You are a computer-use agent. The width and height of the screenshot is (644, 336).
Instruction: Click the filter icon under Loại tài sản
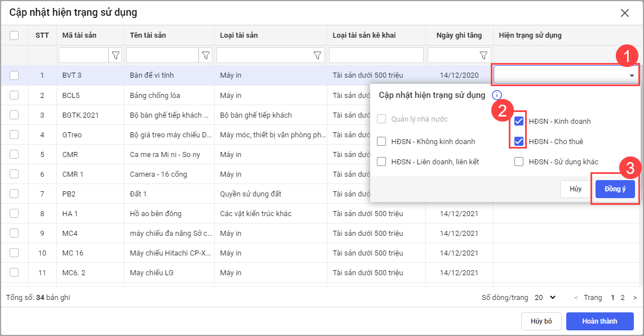(317, 55)
